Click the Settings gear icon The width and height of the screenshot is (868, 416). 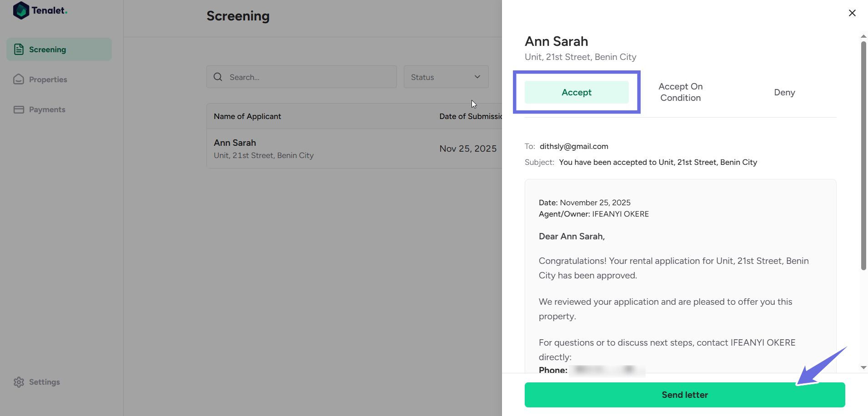[19, 382]
